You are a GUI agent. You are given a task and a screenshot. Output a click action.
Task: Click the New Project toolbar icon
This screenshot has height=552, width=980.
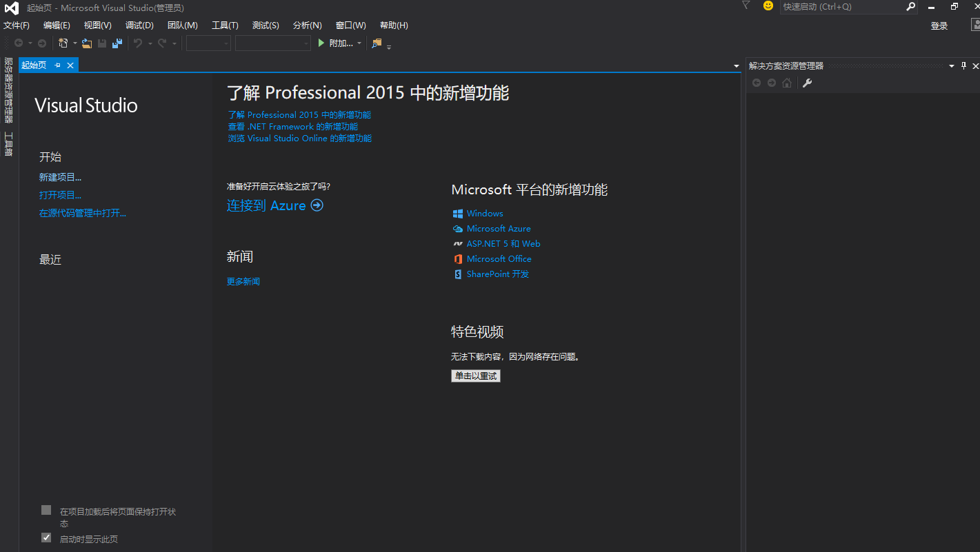coord(63,43)
